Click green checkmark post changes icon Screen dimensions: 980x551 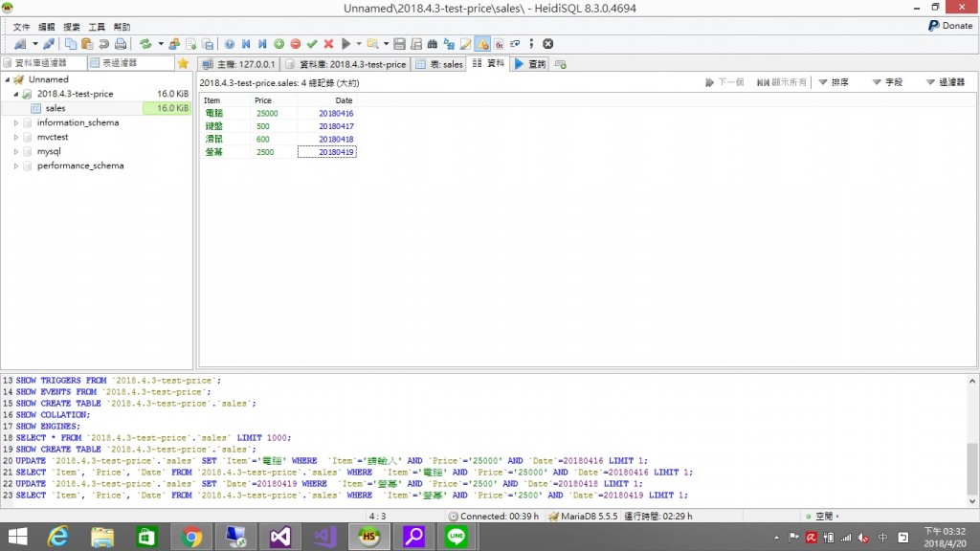click(x=312, y=44)
